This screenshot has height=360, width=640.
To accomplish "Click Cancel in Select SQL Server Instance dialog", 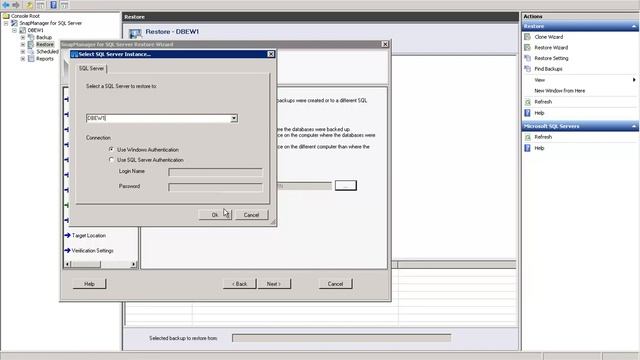I will (251, 215).
